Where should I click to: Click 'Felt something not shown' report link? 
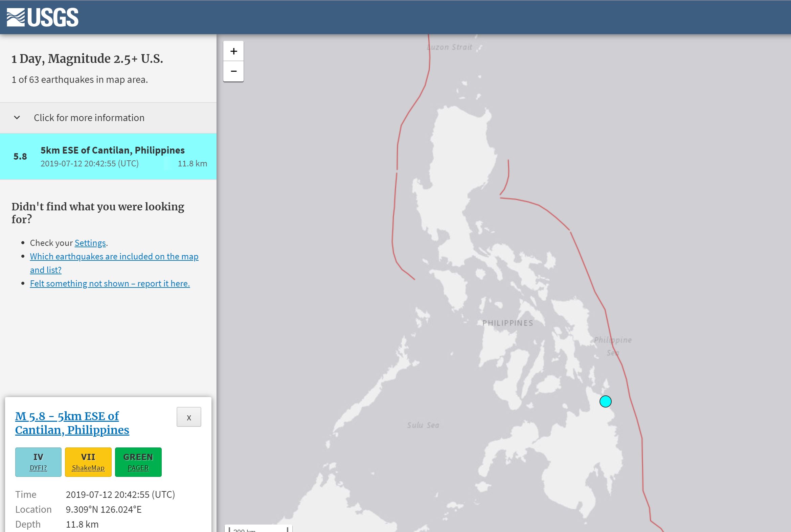pyautogui.click(x=110, y=283)
